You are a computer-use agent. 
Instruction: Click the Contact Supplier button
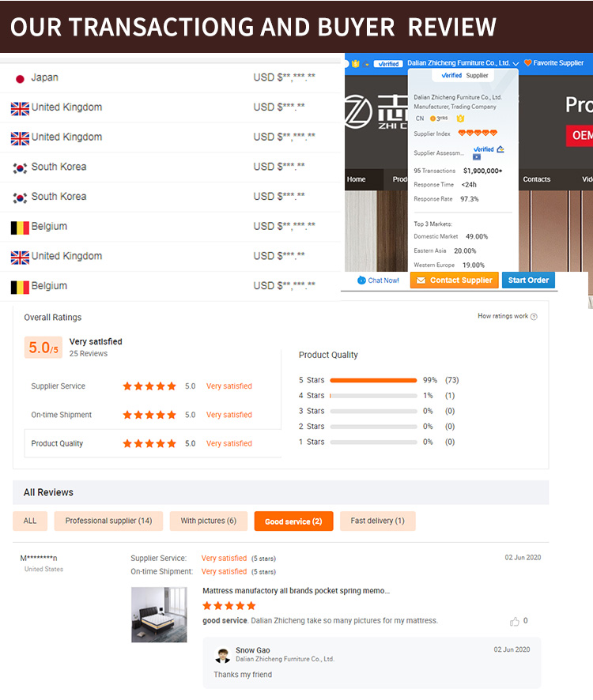click(454, 280)
